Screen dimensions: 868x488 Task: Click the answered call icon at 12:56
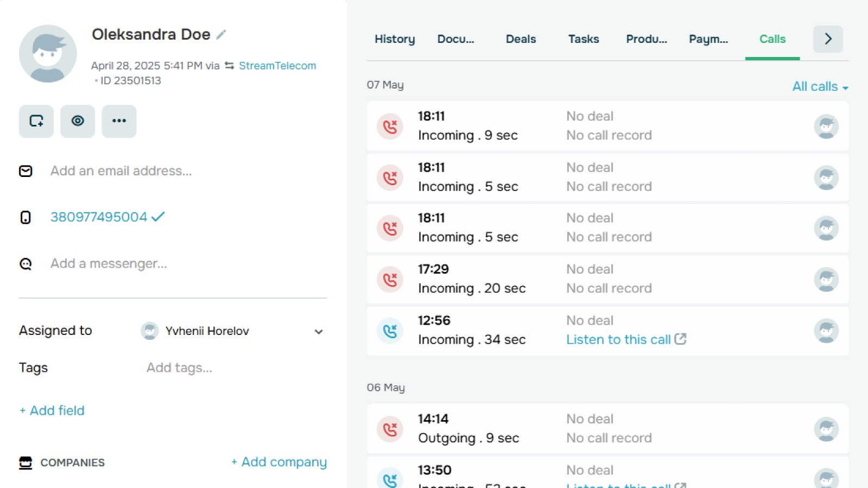click(x=390, y=331)
